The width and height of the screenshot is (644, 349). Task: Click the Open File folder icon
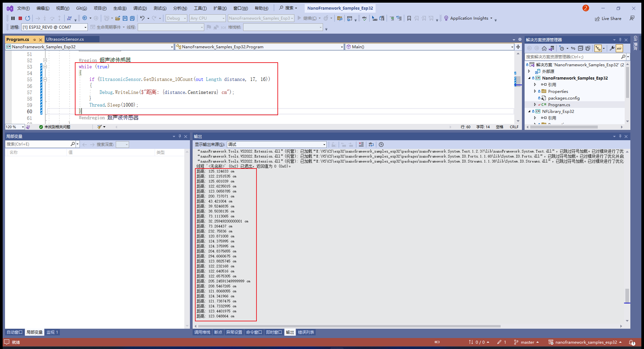pyautogui.click(x=117, y=18)
